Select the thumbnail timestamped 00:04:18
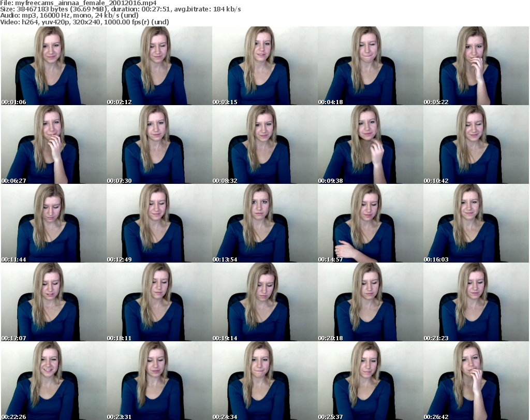Viewport: 530px width, 420px height. pos(371,66)
